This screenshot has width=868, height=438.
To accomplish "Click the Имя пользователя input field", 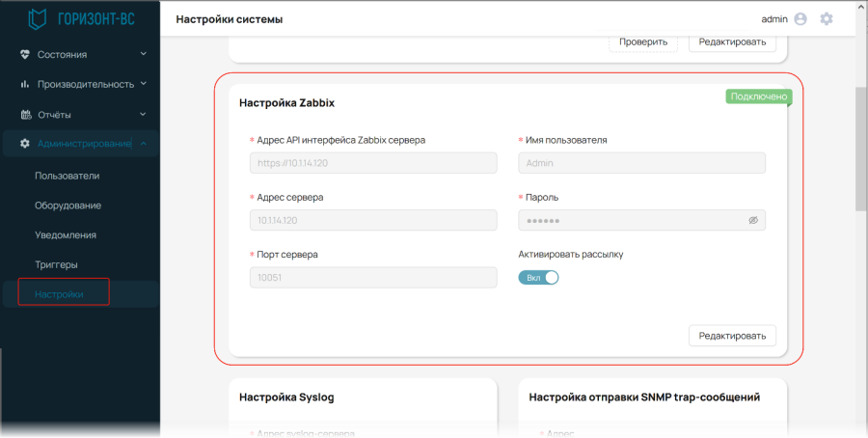I will coord(641,163).
